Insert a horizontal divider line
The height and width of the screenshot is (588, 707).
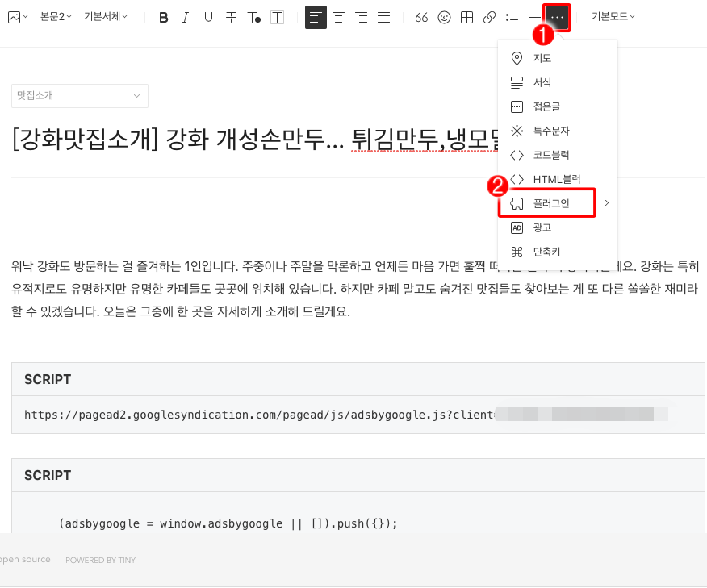534,16
